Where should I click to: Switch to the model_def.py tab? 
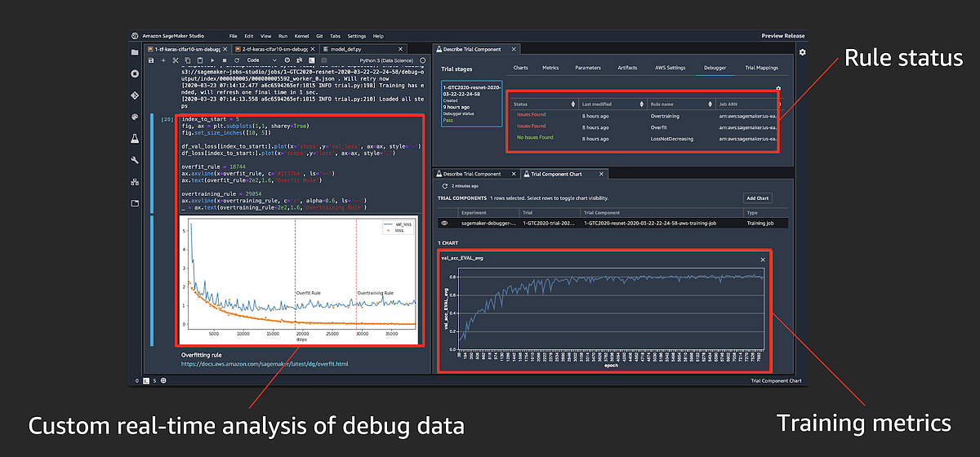pos(345,49)
